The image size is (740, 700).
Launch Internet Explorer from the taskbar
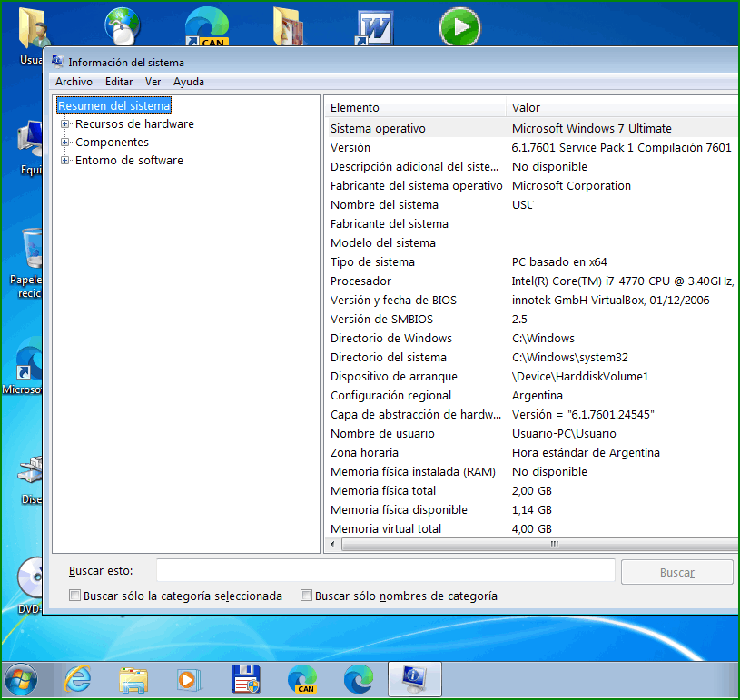77,679
